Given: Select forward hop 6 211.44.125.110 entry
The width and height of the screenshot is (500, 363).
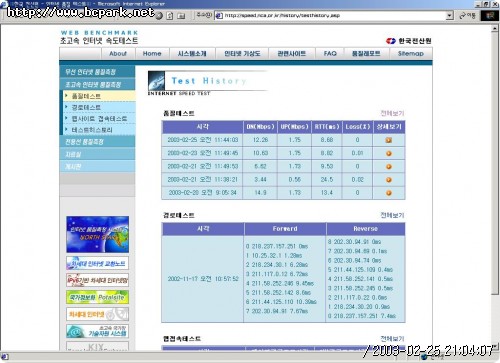Looking at the screenshot, I should pyautogui.click(x=281, y=302).
